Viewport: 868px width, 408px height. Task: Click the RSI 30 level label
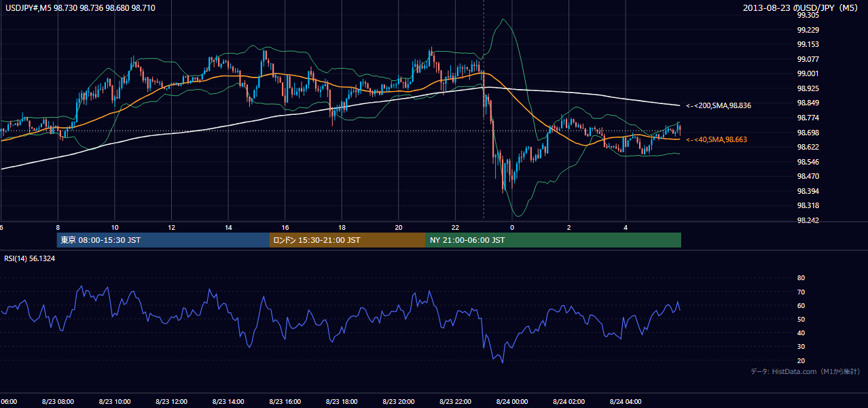(x=801, y=347)
